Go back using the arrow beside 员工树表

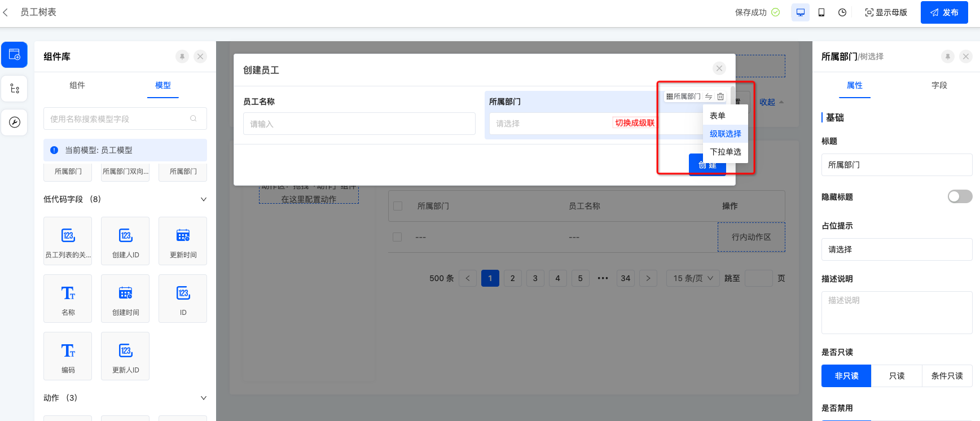(x=6, y=12)
